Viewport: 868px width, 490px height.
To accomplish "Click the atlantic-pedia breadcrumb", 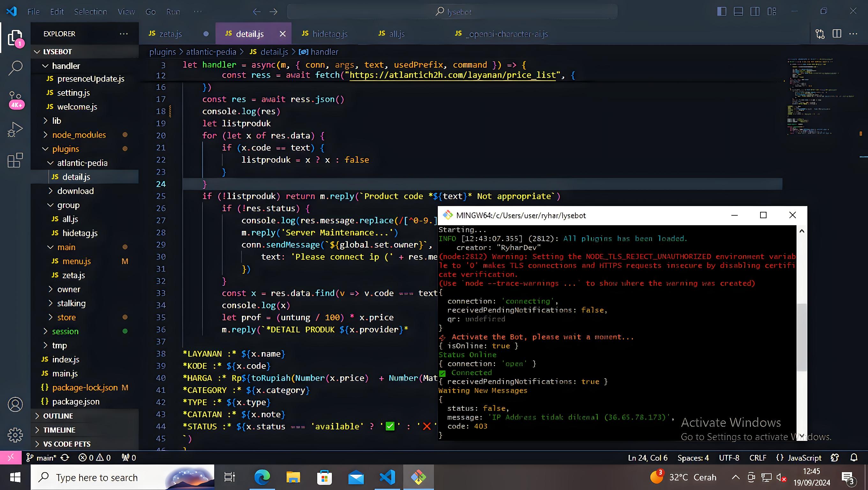I will pyautogui.click(x=211, y=52).
